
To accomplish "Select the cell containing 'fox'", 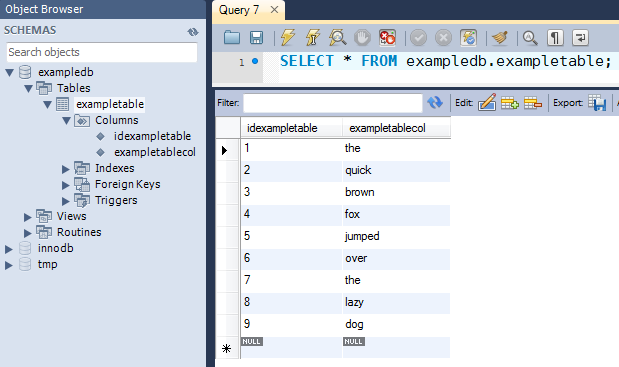I will click(396, 215).
